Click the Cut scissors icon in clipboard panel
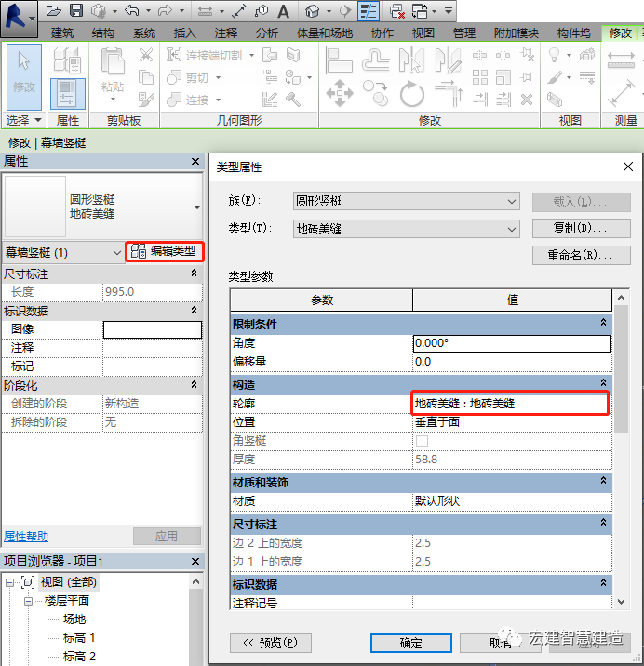 146,55
